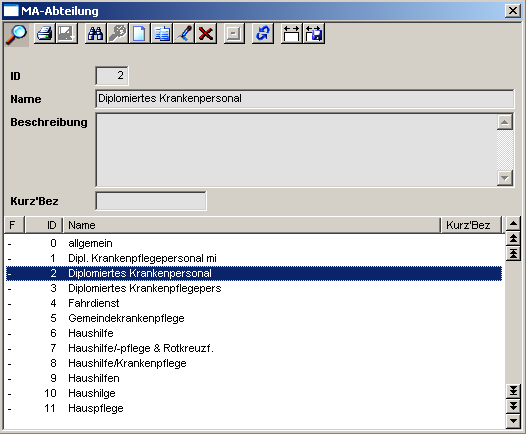
Task: Click the blue refresh arrows icon
Action: (x=263, y=34)
